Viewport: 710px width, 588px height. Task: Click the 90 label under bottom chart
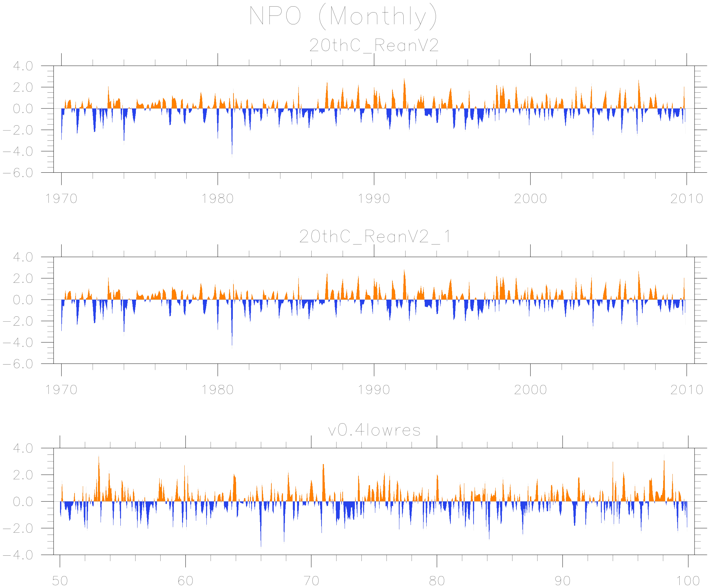click(x=563, y=581)
